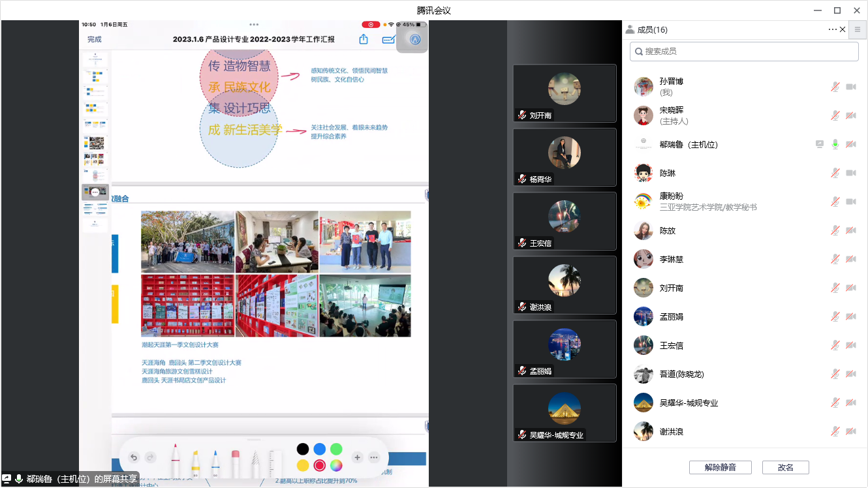Open the three-dot menu in members panel header
This screenshot has height=488, width=868.
832,29
